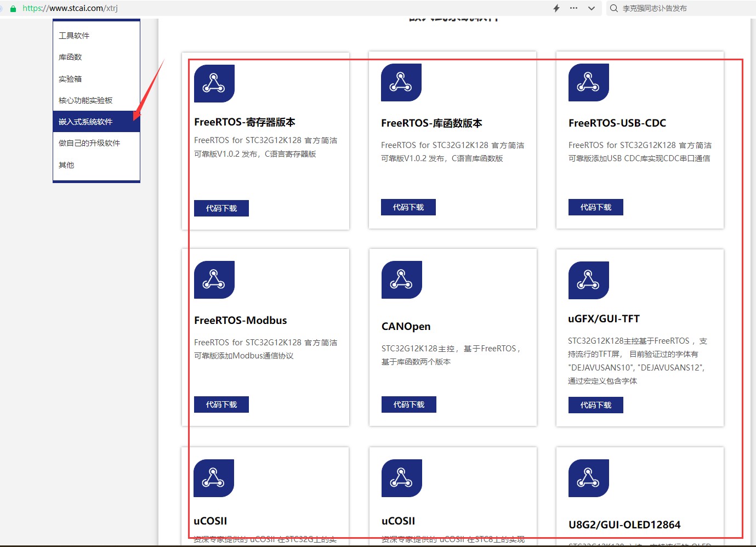Click description mentioning C语言寄存器版
The image size is (756, 547).
point(266,147)
